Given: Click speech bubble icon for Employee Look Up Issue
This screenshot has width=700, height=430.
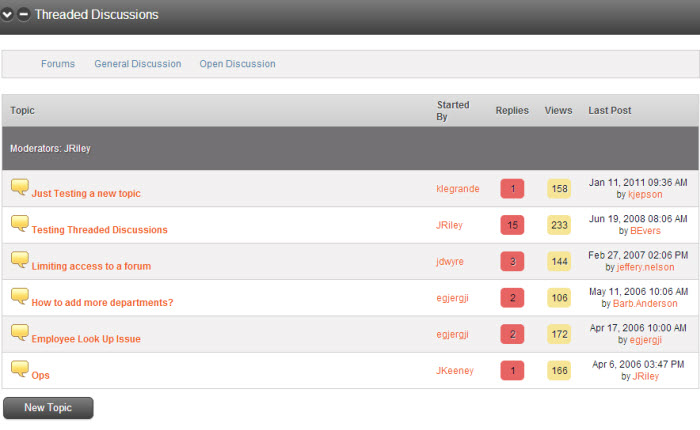Looking at the screenshot, I should [20, 333].
